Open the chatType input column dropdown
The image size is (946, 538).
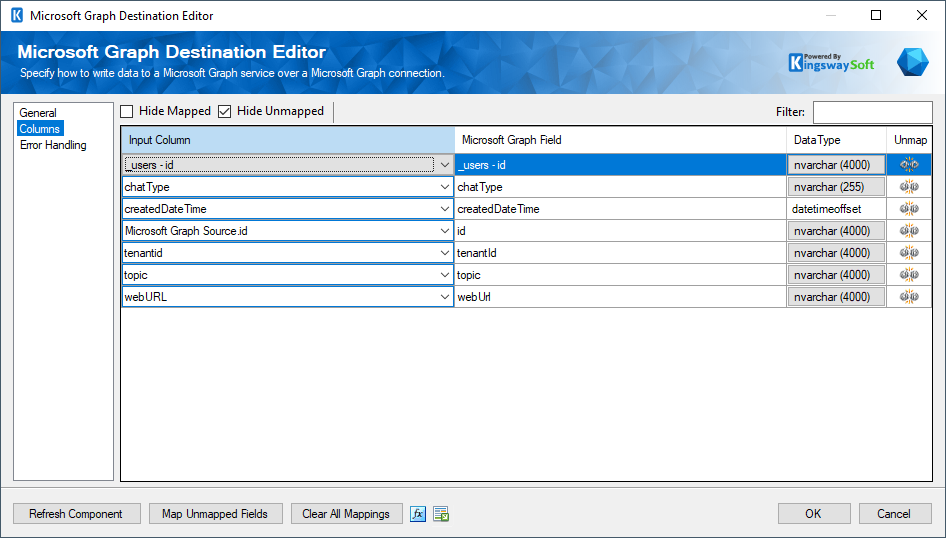click(445, 187)
